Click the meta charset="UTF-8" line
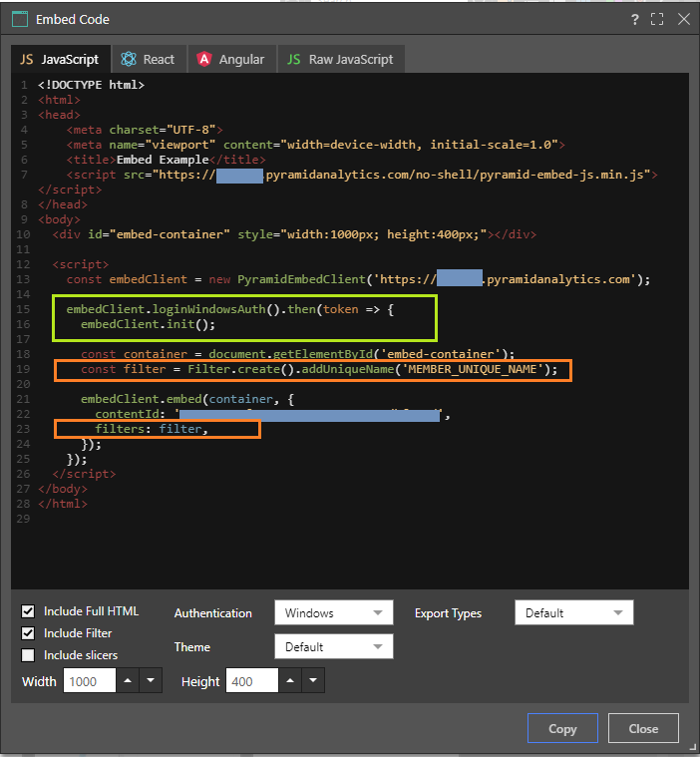This screenshot has height=757, width=700. [x=145, y=130]
